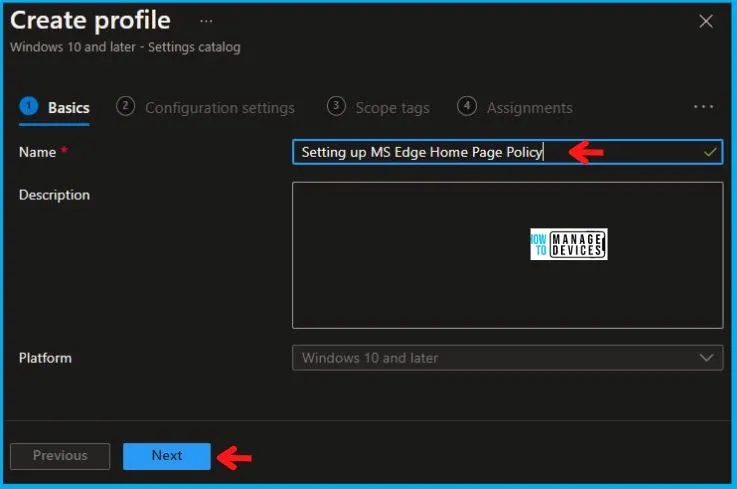Screen dimensions: 737x489
Task: Click the Next button
Action: [167, 456]
